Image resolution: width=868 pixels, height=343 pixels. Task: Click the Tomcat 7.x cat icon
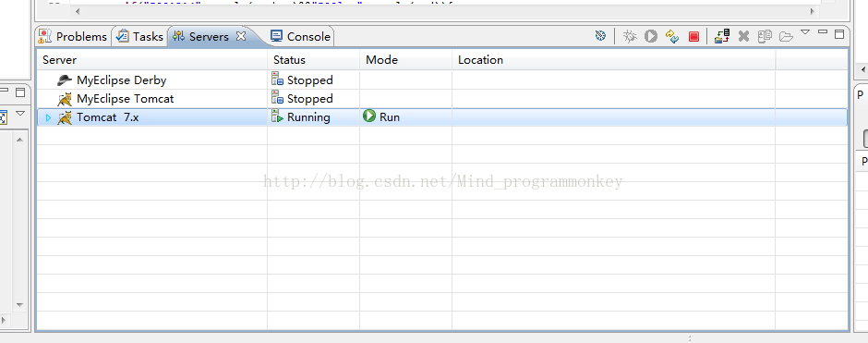[65, 116]
